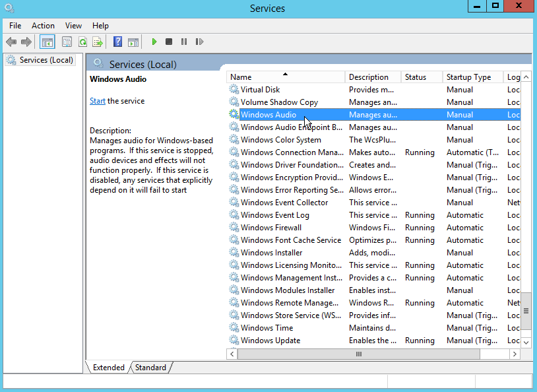537x392 pixels.
Task: Toggle the Show/Hide Action Pane icon
Action: click(x=133, y=42)
